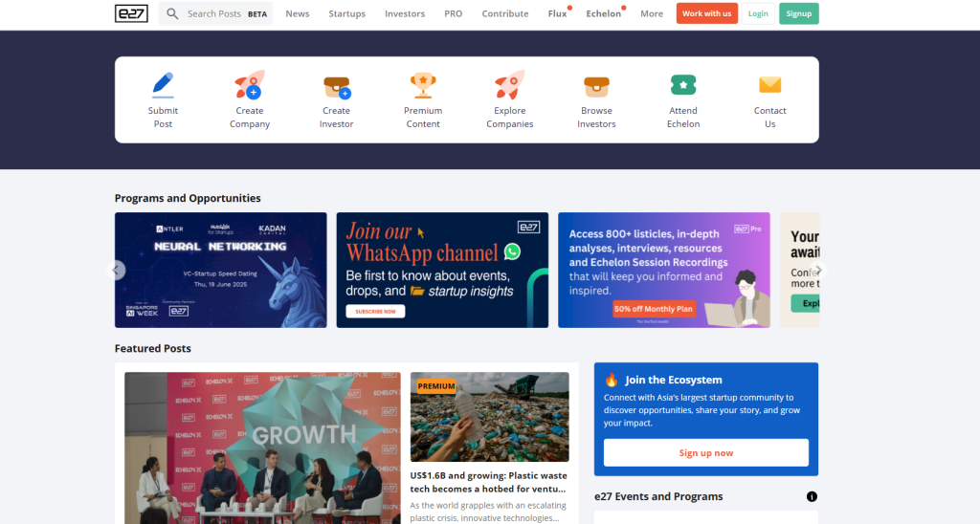Open the News menu item
This screenshot has height=524, width=980.
point(298,13)
